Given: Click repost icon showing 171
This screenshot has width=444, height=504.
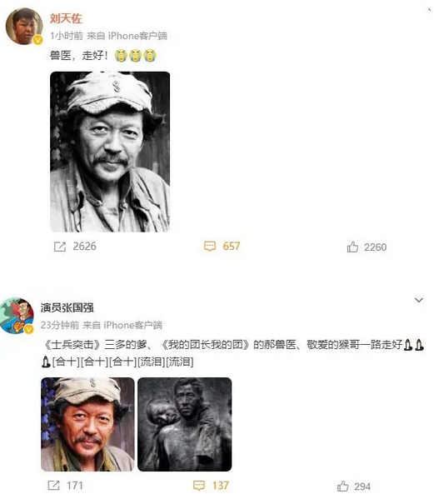Looking at the screenshot, I should coord(53,485).
